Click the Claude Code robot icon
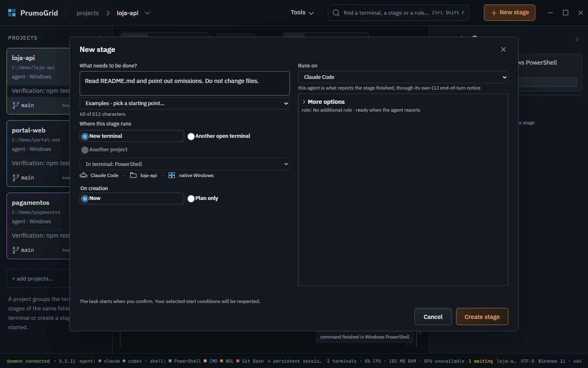The height and width of the screenshot is (368, 588). pos(84,175)
